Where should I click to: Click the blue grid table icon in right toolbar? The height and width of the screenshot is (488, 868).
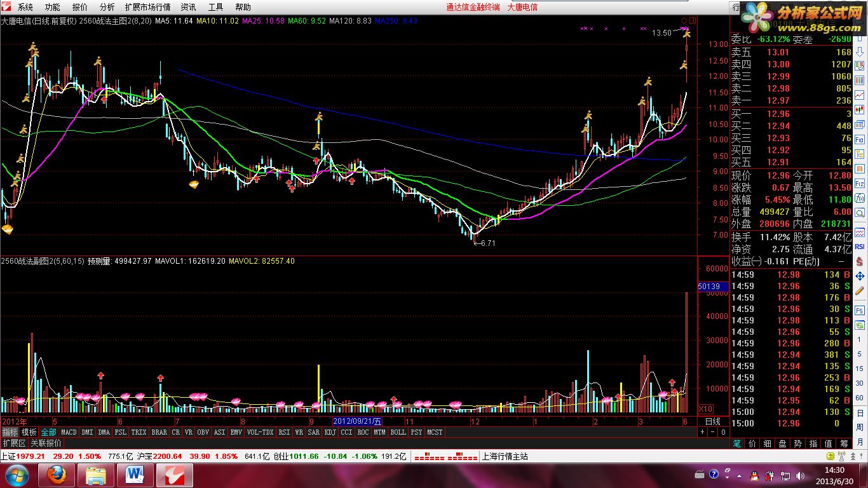click(860, 80)
